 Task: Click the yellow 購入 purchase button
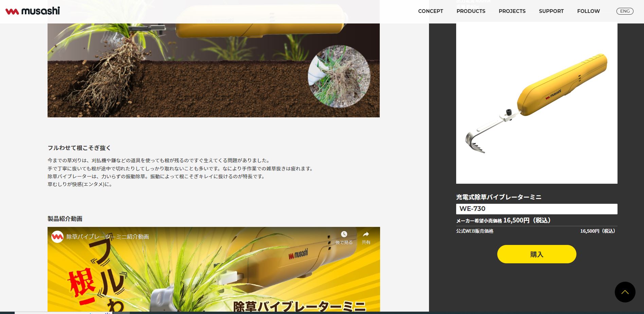(x=537, y=254)
